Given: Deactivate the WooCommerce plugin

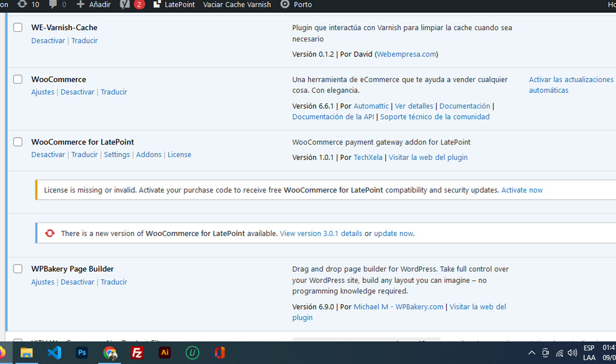Looking at the screenshot, I should pyautogui.click(x=78, y=92).
